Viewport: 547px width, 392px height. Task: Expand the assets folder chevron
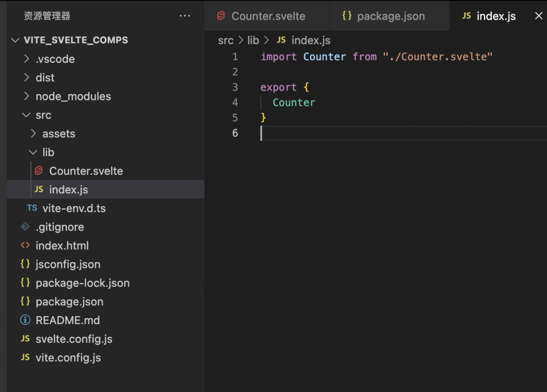click(33, 133)
